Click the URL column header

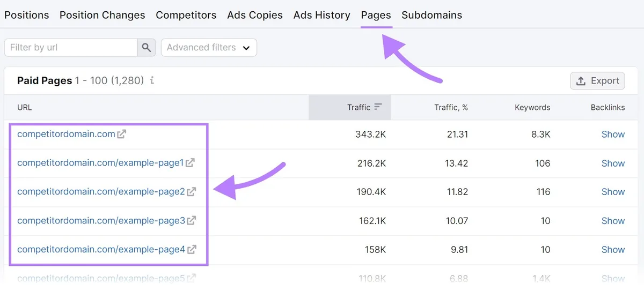(25, 107)
